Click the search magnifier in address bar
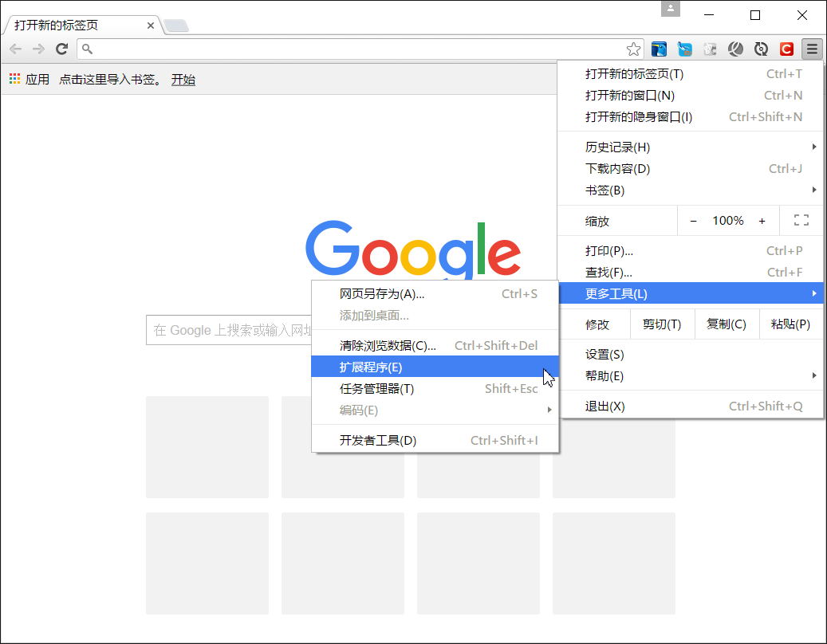Image resolution: width=827 pixels, height=644 pixels. 87,49
